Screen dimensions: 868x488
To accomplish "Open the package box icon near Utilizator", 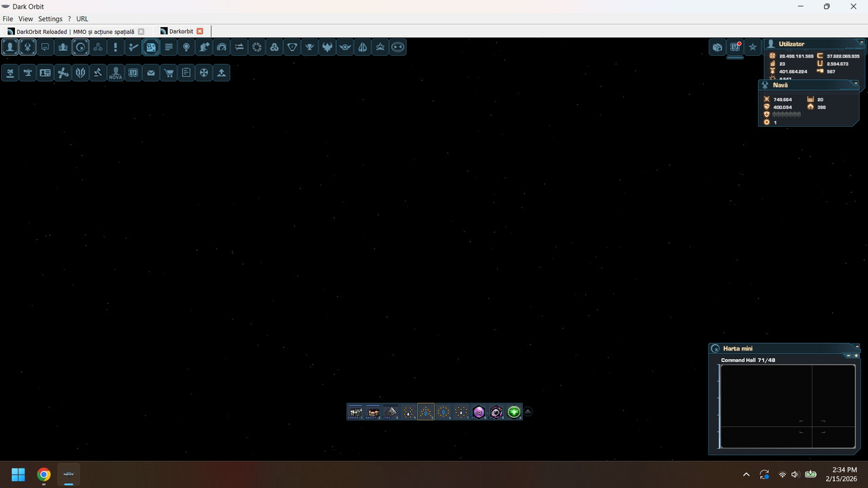I will tap(717, 47).
